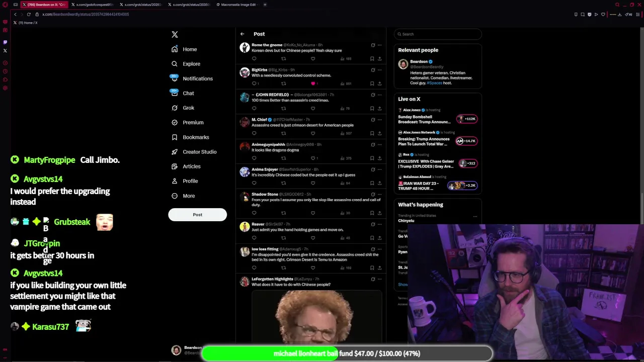The image size is (644, 362).
Task: Open Premium in X navigation
Action: coord(187,122)
